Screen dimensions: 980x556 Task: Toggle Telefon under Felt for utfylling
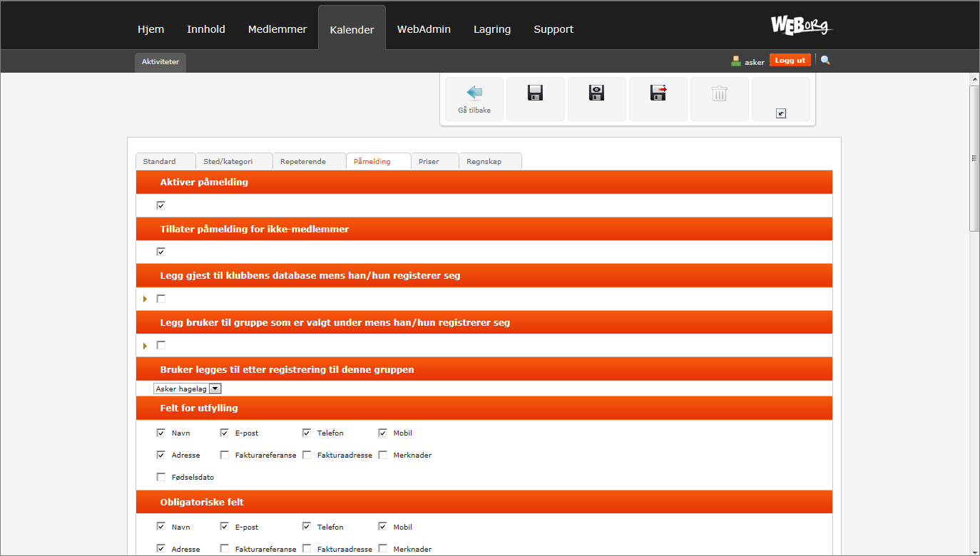click(x=306, y=433)
